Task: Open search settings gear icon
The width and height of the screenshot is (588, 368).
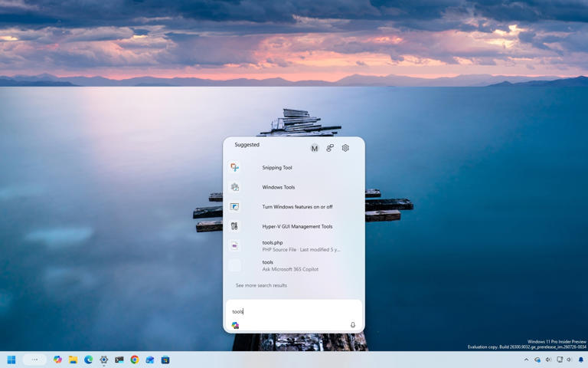Action: click(x=345, y=148)
